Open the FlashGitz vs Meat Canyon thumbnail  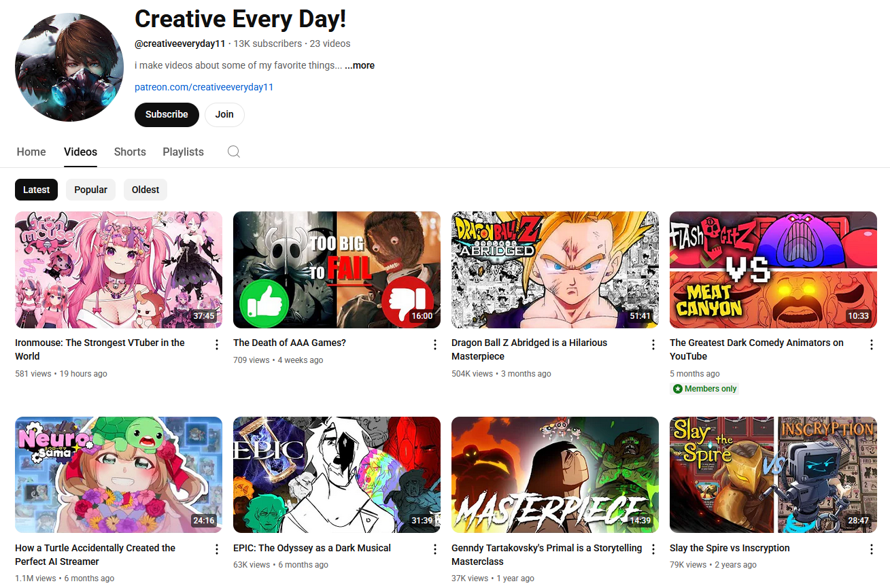coord(773,270)
